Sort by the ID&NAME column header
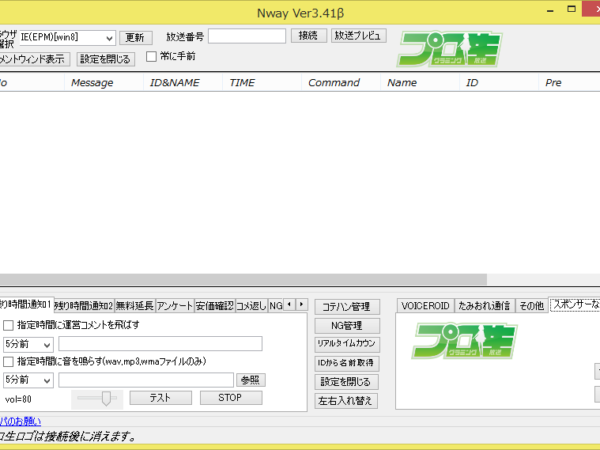Viewport: 600px width, 450px height. pyautogui.click(x=183, y=83)
